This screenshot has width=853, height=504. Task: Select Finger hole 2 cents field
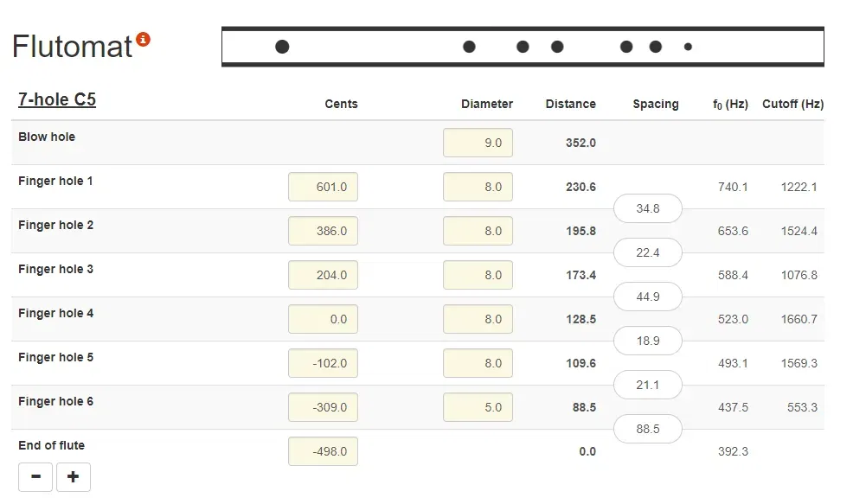323,231
